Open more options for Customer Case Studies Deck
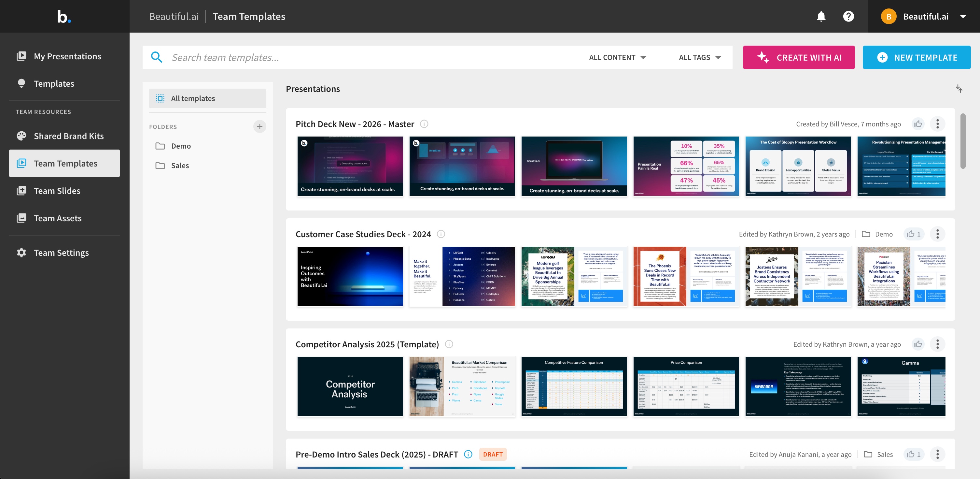Viewport: 980px width, 479px height. point(937,234)
